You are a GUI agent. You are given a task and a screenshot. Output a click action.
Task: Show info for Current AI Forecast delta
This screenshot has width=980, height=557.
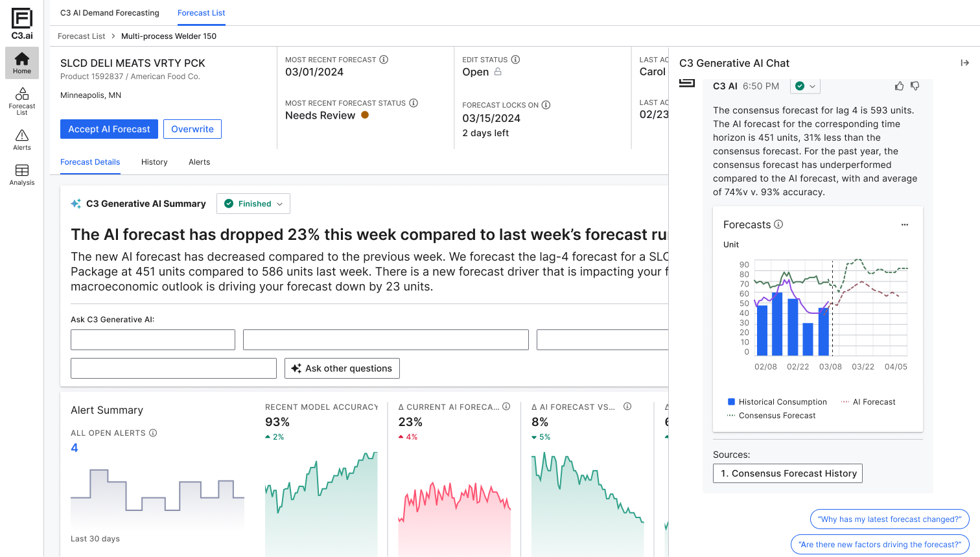point(506,407)
